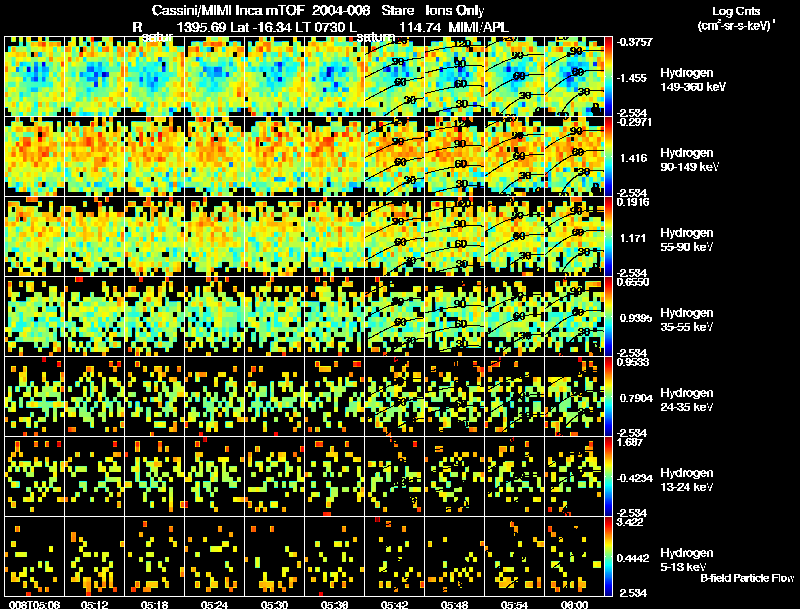Screen dimensions: 800x609
Task: Click the 05:48 time axis label
Action: tap(455, 604)
